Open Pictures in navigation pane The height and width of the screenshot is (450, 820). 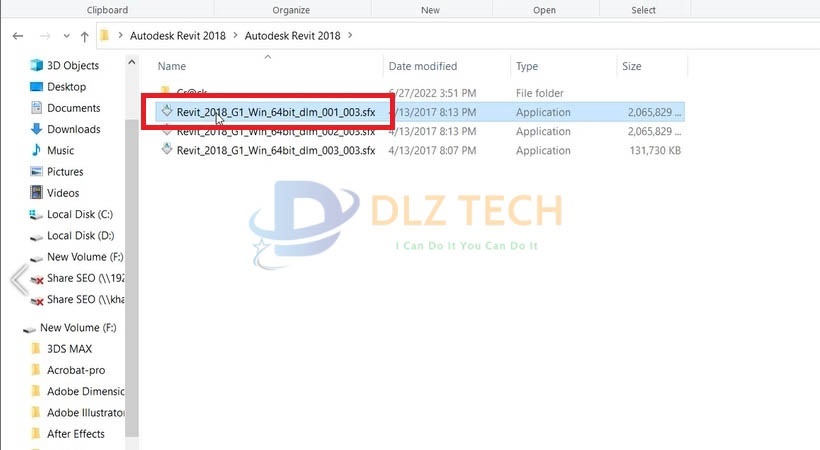[x=65, y=172]
